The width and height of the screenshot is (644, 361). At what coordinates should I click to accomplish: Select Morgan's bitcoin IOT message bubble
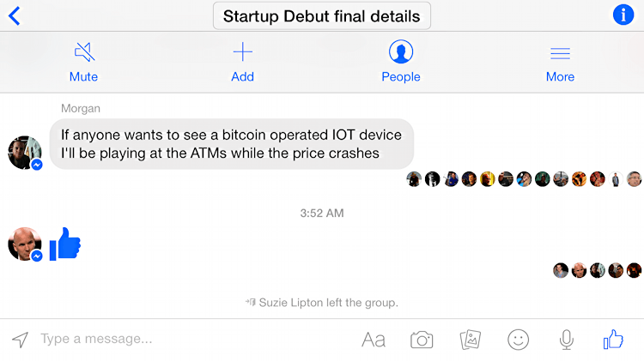[x=232, y=144]
